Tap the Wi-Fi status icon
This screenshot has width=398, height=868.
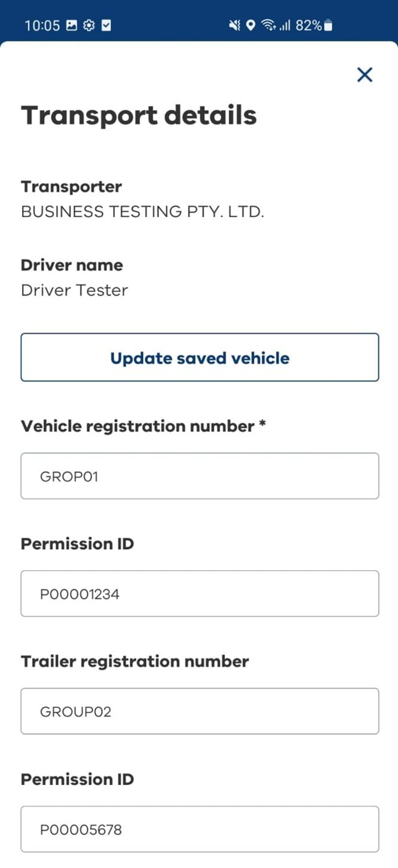point(269,25)
